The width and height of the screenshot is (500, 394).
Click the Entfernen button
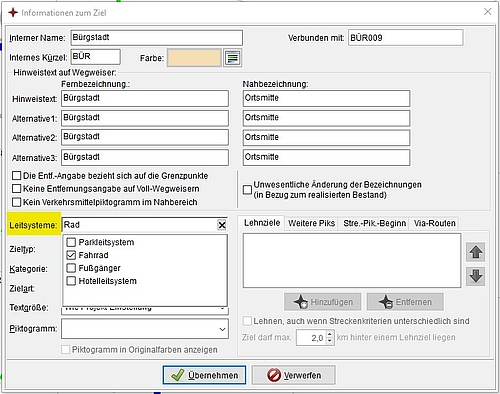tap(405, 302)
